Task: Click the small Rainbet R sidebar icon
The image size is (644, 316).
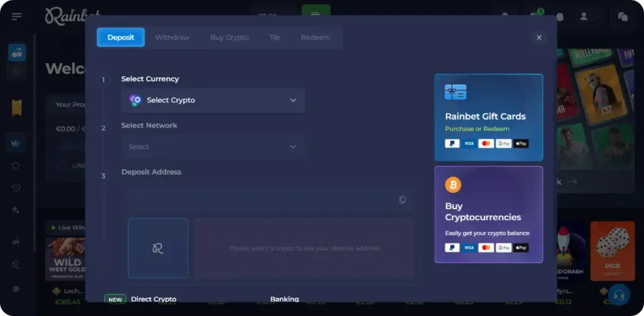Action: (16, 265)
